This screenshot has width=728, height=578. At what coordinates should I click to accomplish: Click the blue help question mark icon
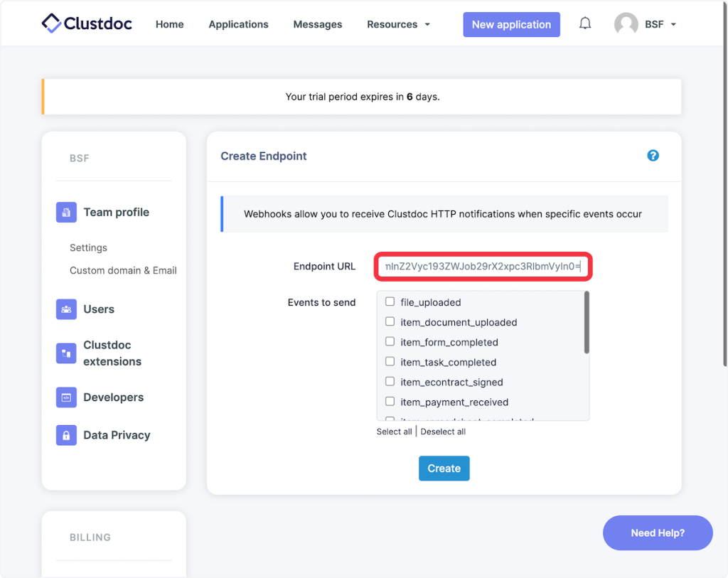click(653, 156)
